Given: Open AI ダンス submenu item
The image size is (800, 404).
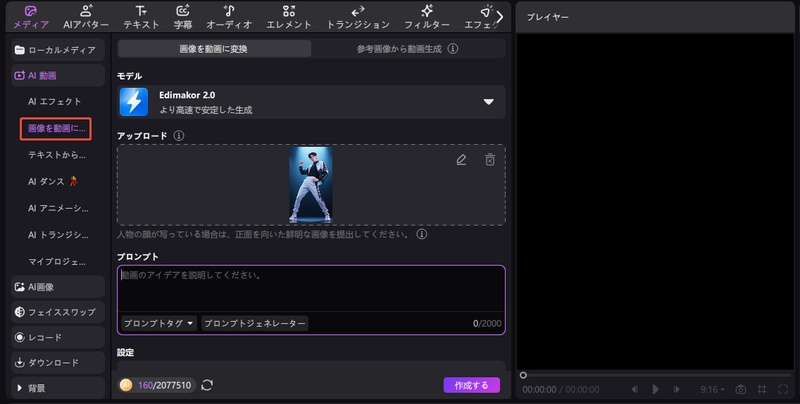Looking at the screenshot, I should (x=53, y=182).
